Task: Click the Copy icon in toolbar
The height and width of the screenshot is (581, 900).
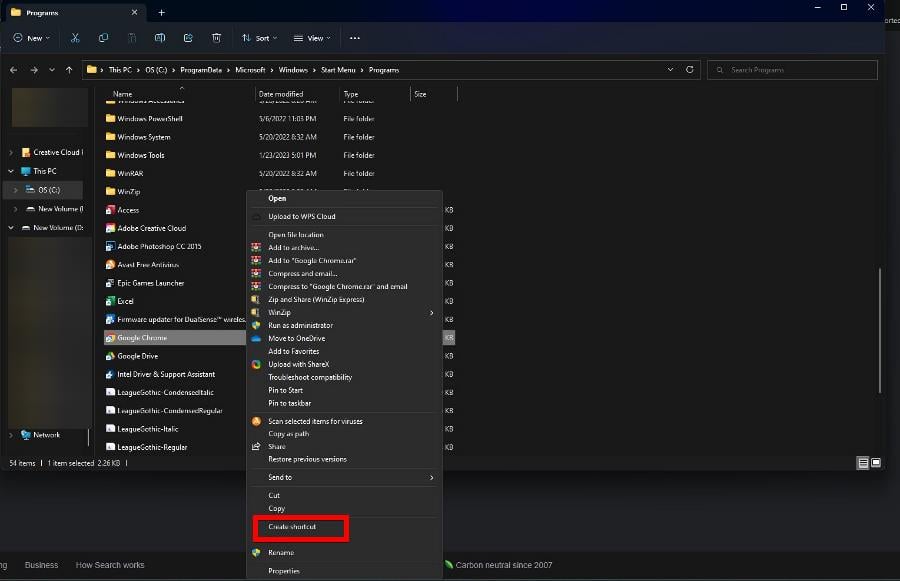Action: (x=103, y=38)
